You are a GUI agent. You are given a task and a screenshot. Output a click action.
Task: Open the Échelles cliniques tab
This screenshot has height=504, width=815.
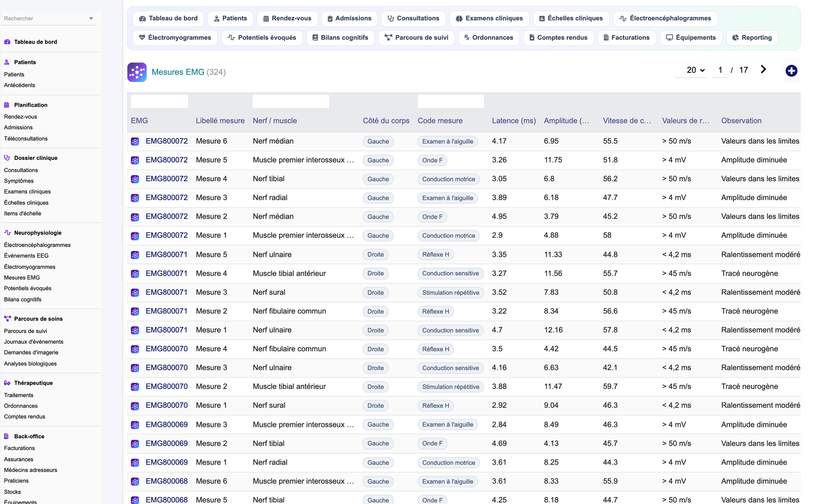570,18
